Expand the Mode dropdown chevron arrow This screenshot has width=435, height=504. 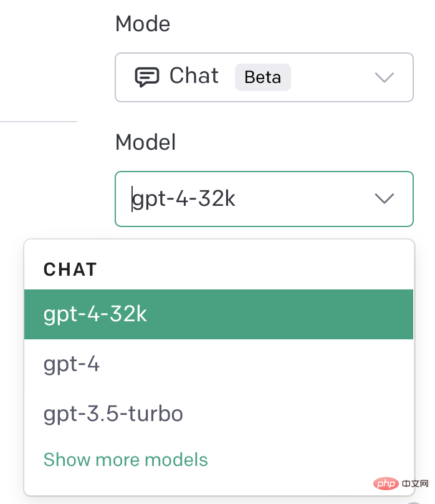coord(385,77)
